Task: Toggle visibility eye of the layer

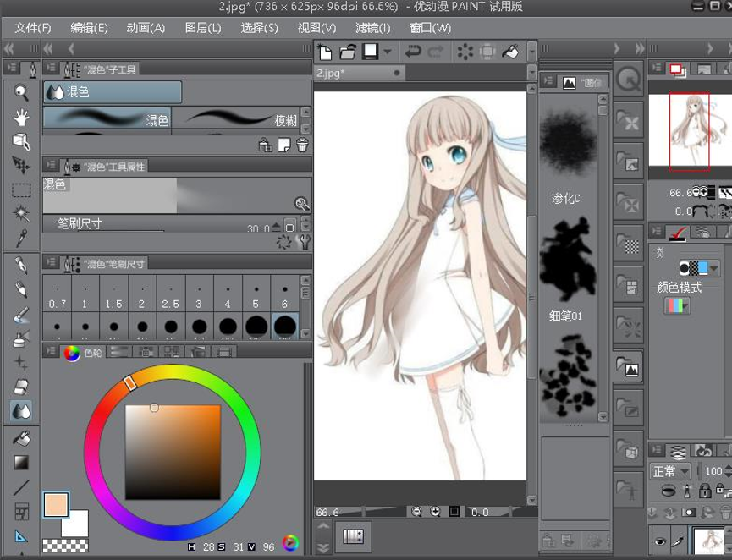Action: [660, 541]
